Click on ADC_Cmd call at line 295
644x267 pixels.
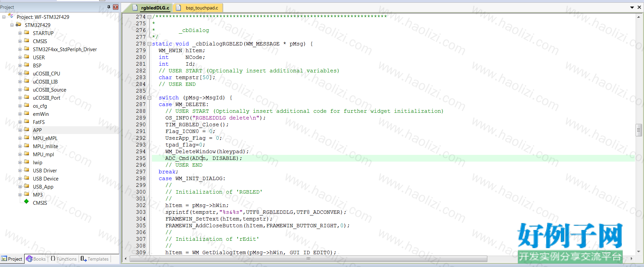[203, 158]
